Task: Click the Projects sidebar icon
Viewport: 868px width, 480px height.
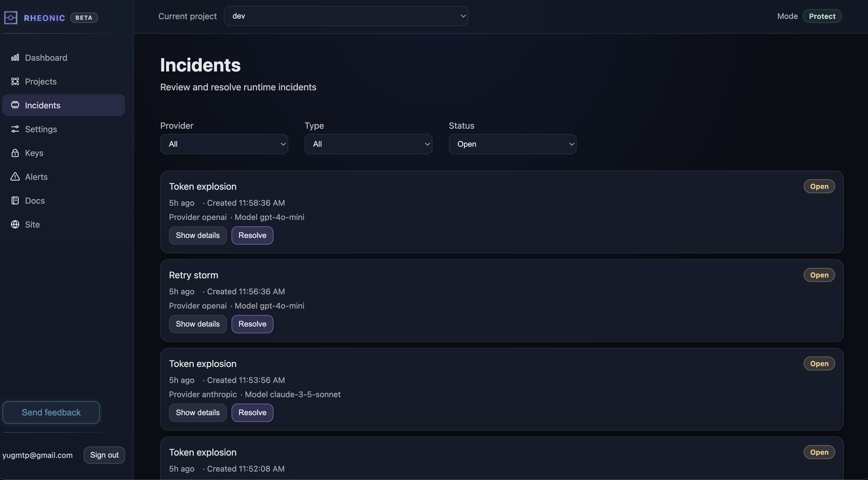Action: [x=15, y=81]
